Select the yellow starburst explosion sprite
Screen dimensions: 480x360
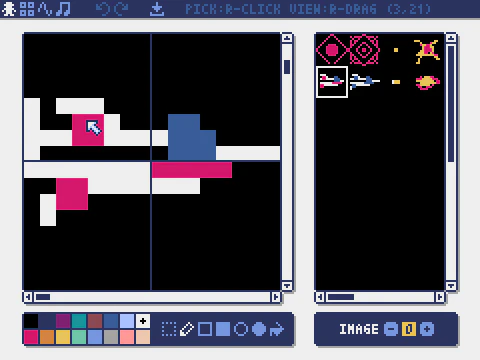click(x=427, y=51)
